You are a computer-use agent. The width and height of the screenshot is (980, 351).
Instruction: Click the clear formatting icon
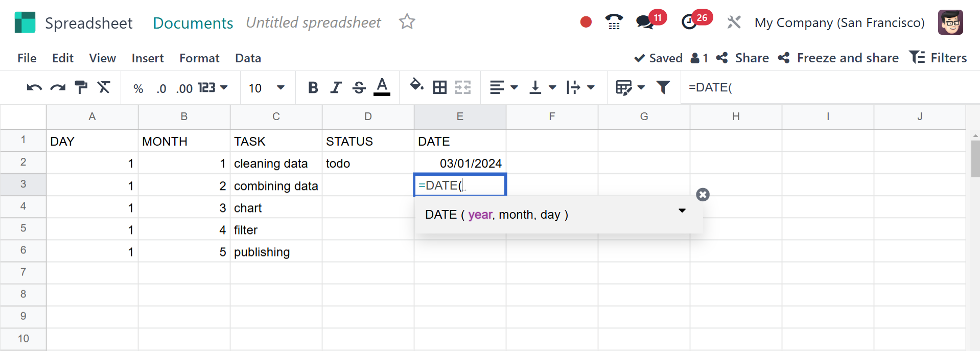(x=104, y=88)
